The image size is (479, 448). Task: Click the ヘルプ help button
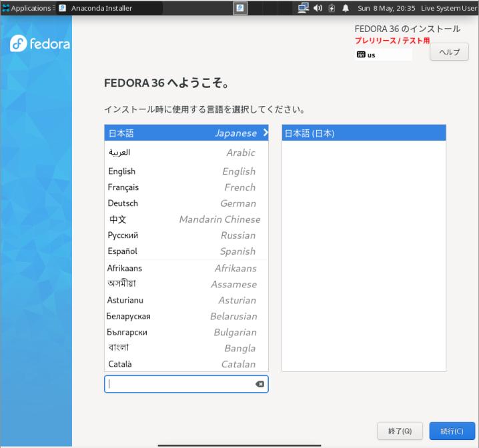449,52
